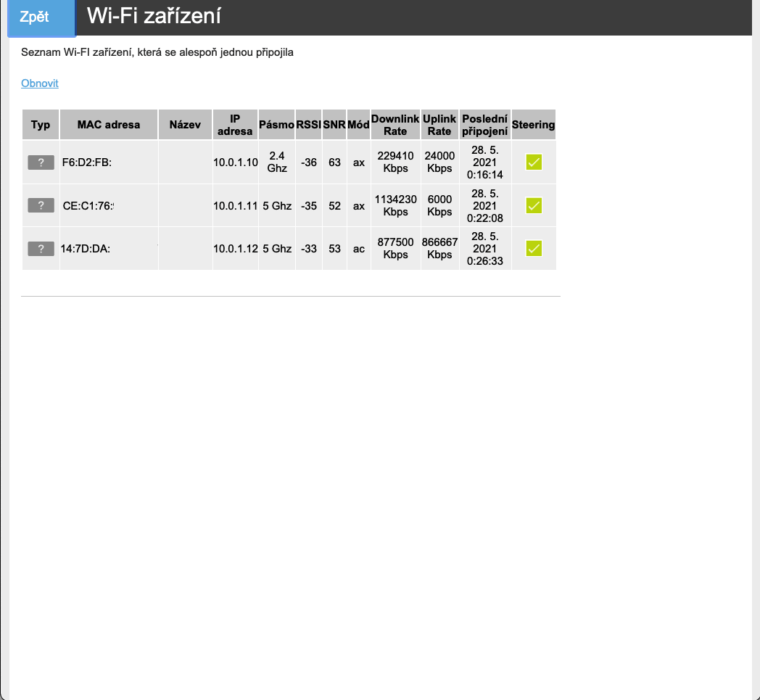Click the 5 Ghz cell for 10.0.1.12

277,249
